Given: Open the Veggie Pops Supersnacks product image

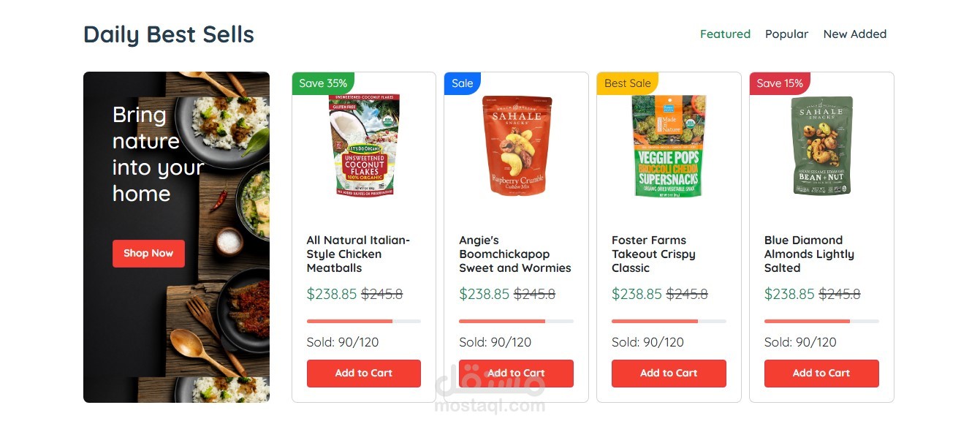Looking at the screenshot, I should coord(669,145).
